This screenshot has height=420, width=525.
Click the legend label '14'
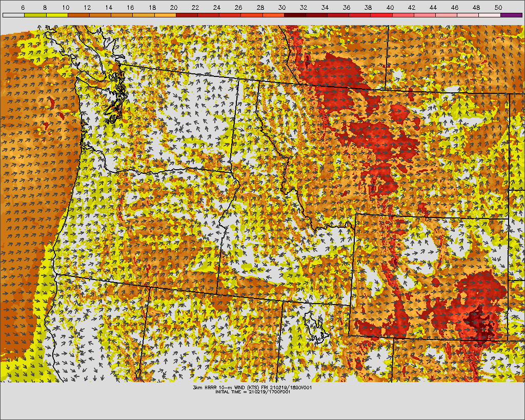pos(109,7)
